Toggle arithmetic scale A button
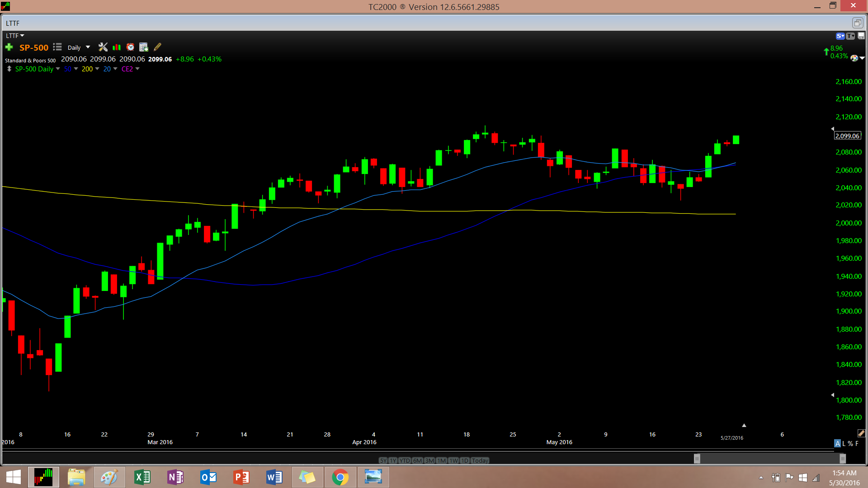This screenshot has height=488, width=868. pos(838,444)
